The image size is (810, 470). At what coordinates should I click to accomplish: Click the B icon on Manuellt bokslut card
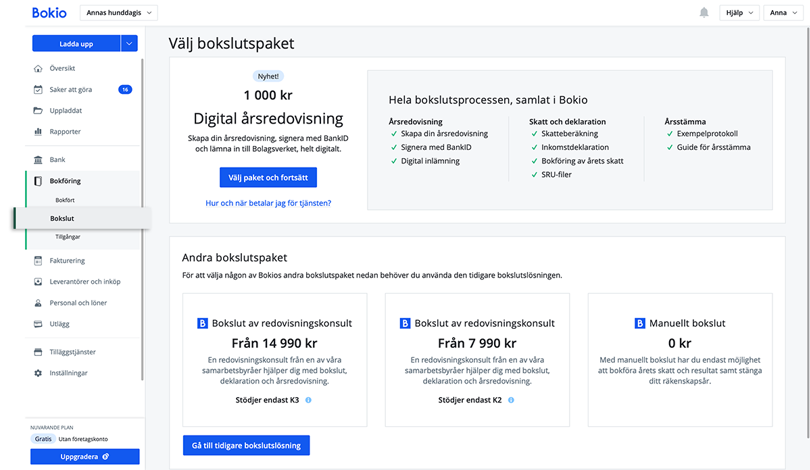coord(640,323)
